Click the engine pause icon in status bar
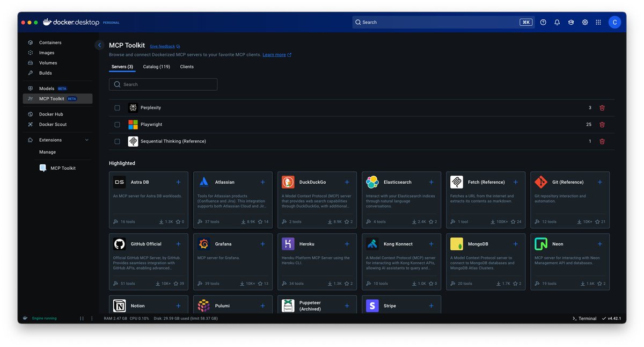The height and width of the screenshot is (347, 644). pos(82,319)
